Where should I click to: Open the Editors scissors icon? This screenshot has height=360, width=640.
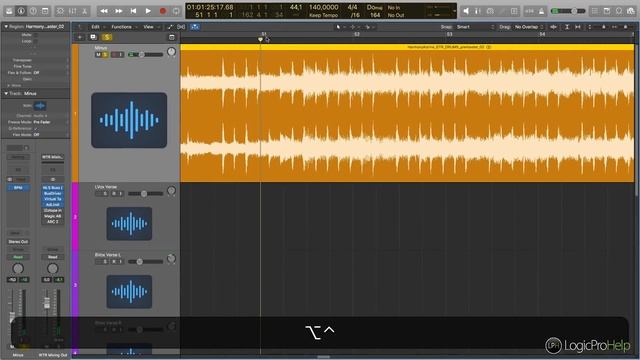tap(84, 11)
